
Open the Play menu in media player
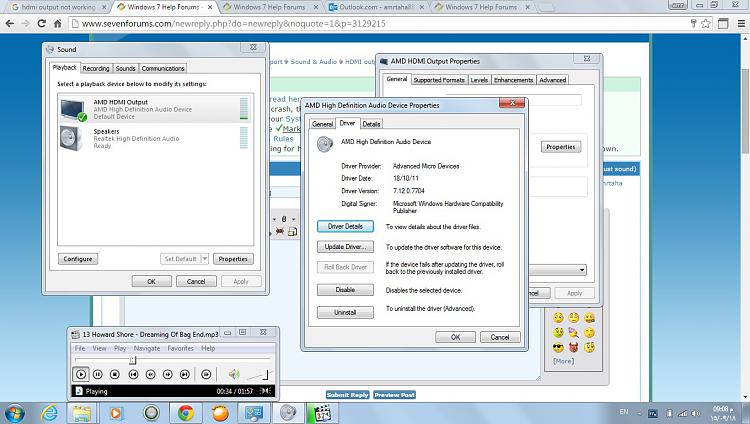[x=120, y=348]
